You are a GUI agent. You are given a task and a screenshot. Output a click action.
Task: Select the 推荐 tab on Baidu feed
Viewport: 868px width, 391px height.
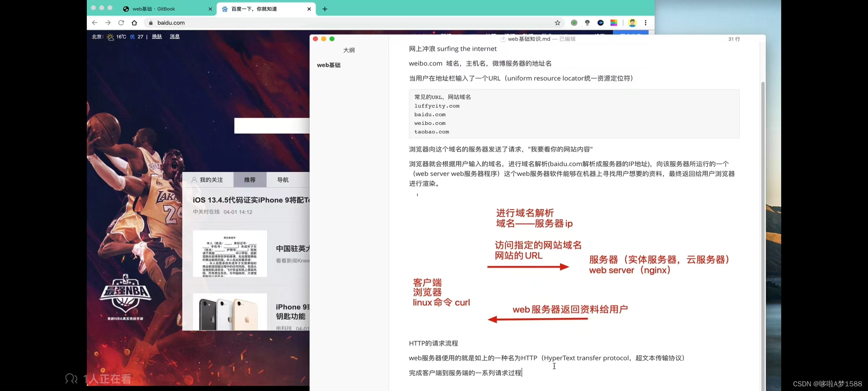click(x=250, y=180)
